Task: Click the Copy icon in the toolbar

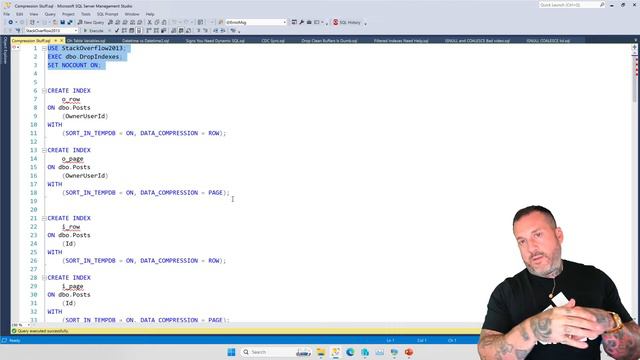Action: pos(157,22)
